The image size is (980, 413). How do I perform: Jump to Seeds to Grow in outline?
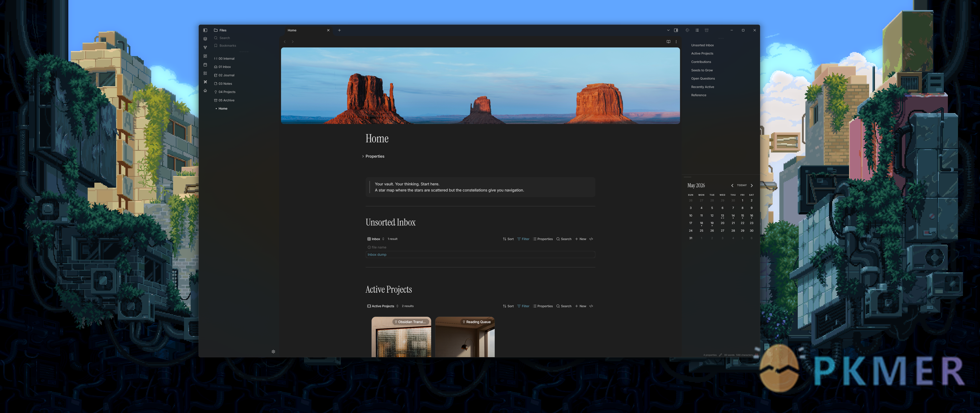coord(702,70)
